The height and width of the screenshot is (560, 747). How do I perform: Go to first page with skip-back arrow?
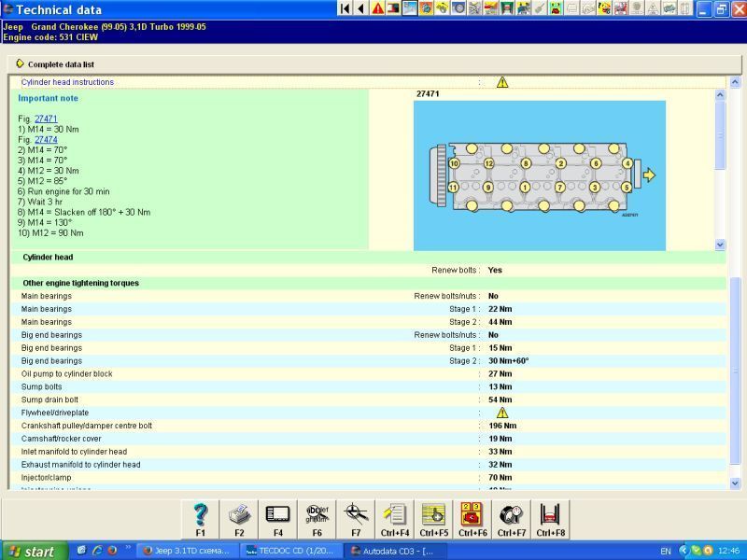(x=345, y=8)
